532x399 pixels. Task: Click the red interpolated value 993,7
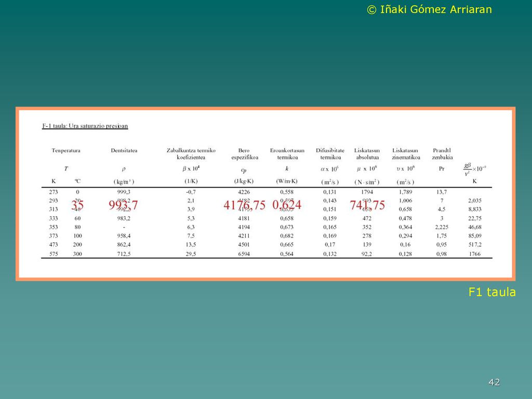[x=123, y=205]
